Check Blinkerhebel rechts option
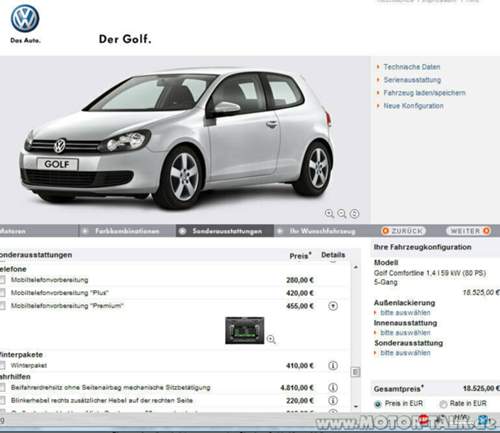This screenshot has width=500, height=433. click(2, 400)
